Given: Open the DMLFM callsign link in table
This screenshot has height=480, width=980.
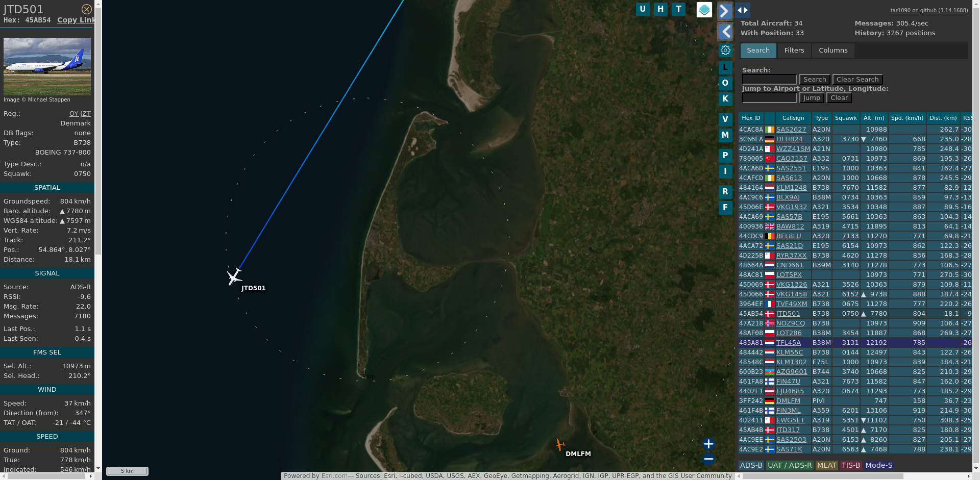Looking at the screenshot, I should tap(788, 401).
